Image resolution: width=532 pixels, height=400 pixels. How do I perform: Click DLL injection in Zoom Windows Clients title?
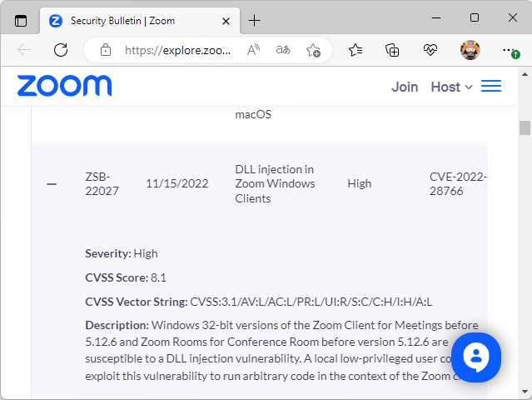pyautogui.click(x=275, y=183)
